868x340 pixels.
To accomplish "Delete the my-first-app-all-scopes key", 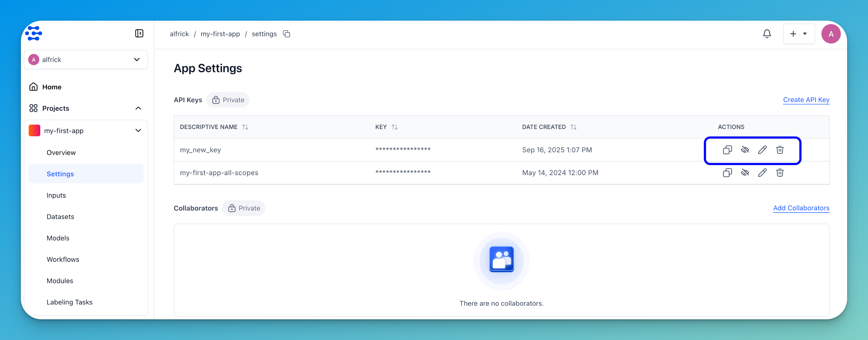I will (780, 173).
